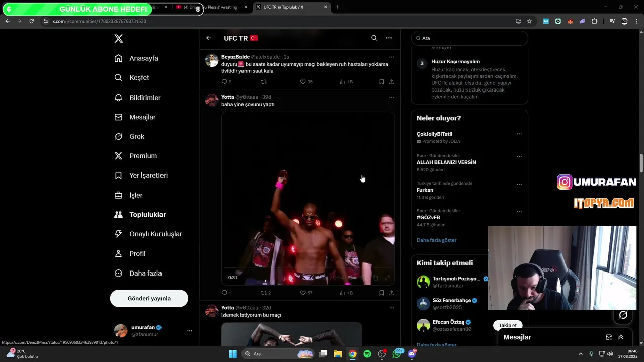Click the page scrollbar thumb
Viewport: 644px width, 362px height.
pos(641,163)
